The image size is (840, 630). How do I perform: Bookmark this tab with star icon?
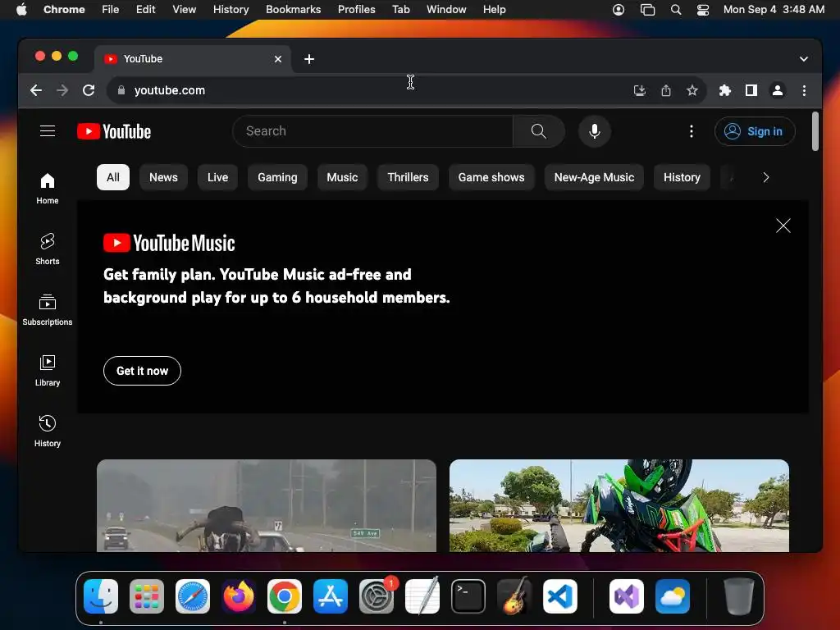(692, 90)
